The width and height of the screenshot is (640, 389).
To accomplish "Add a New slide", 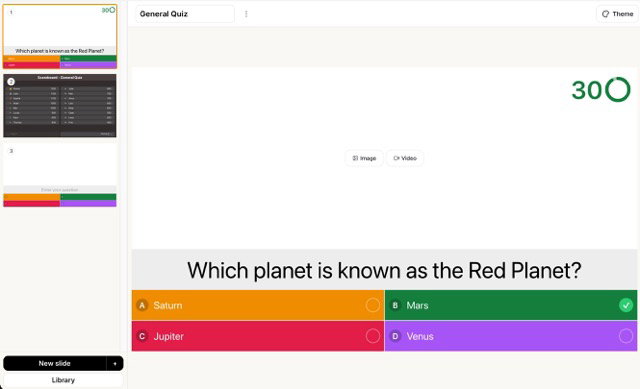I will (55, 363).
